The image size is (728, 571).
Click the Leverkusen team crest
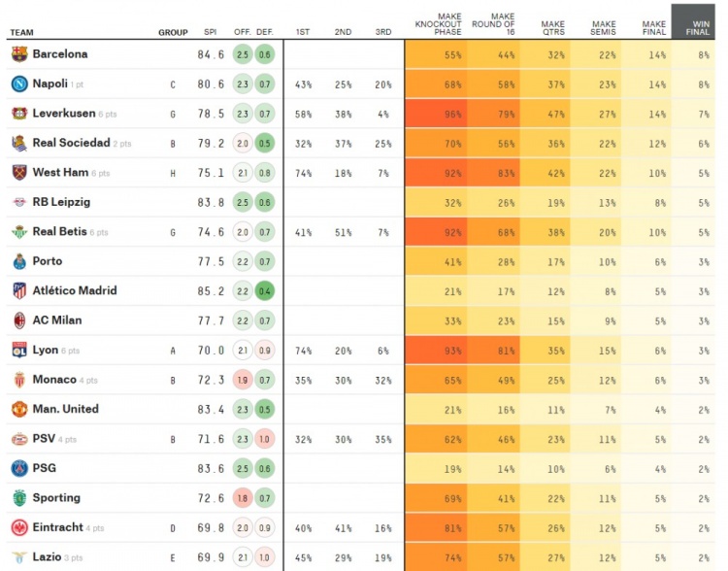click(19, 114)
